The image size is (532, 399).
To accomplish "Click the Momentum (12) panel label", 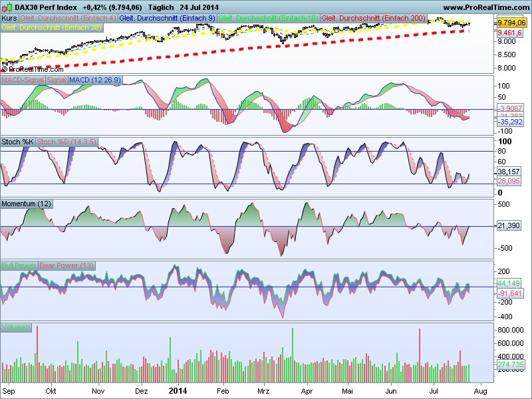I will (x=27, y=203).
